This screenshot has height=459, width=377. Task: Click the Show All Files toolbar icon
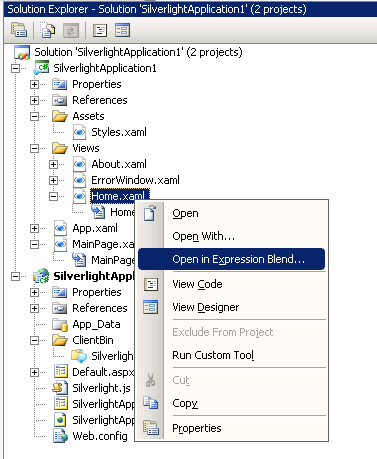coord(48,30)
